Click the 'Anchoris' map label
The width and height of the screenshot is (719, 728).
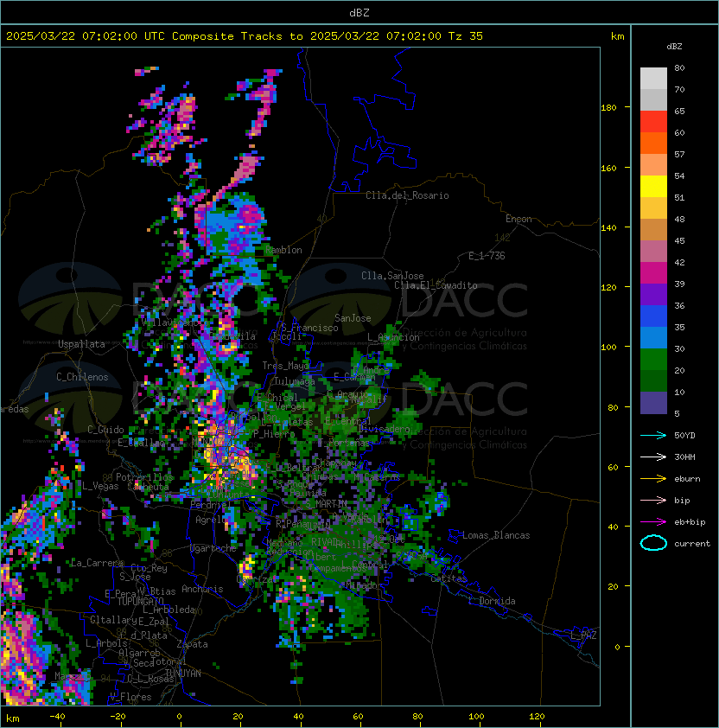click(x=202, y=589)
